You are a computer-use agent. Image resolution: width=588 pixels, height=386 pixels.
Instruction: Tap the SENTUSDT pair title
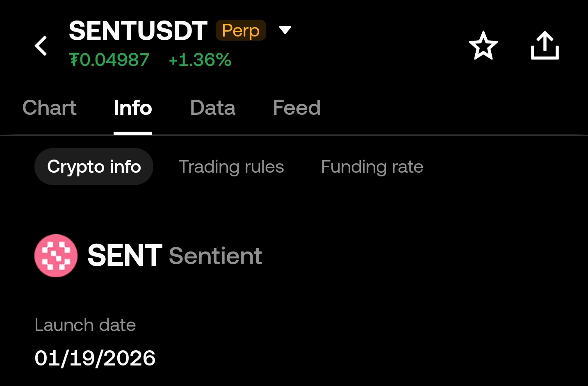138,31
